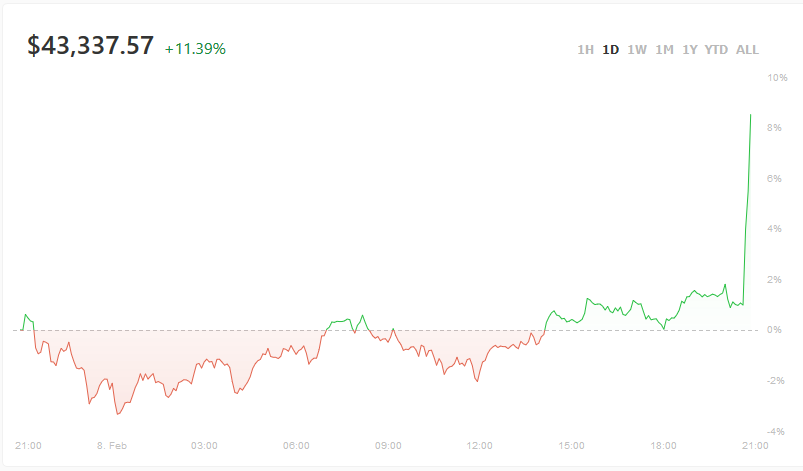This screenshot has width=803, height=471.
Task: Pick the 12:00 time axis label
Action: [x=480, y=446]
